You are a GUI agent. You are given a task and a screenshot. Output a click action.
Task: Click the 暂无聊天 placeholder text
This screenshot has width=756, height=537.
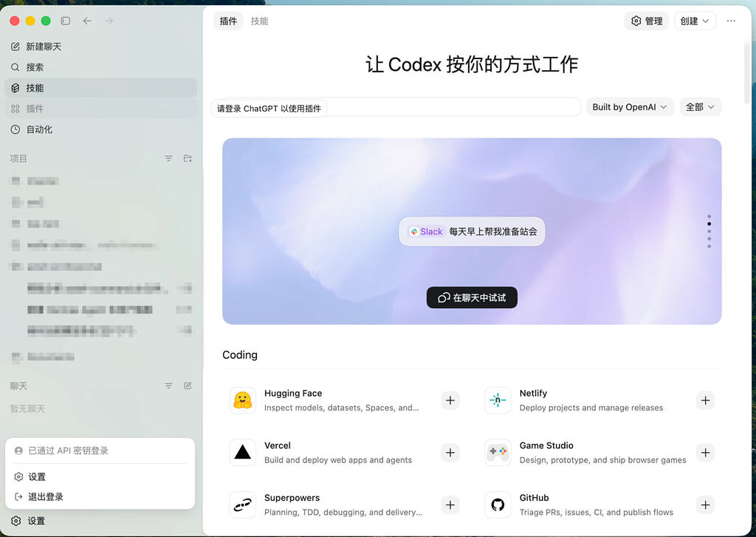click(x=27, y=408)
